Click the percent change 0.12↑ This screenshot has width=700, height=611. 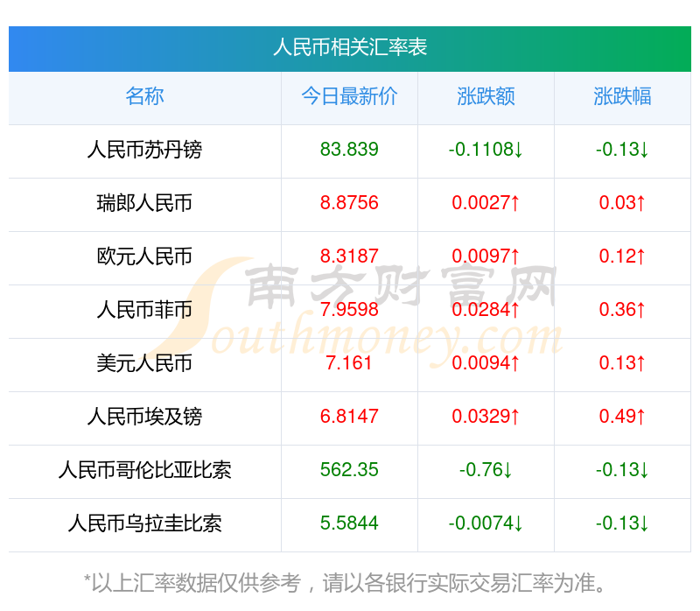coord(622,256)
